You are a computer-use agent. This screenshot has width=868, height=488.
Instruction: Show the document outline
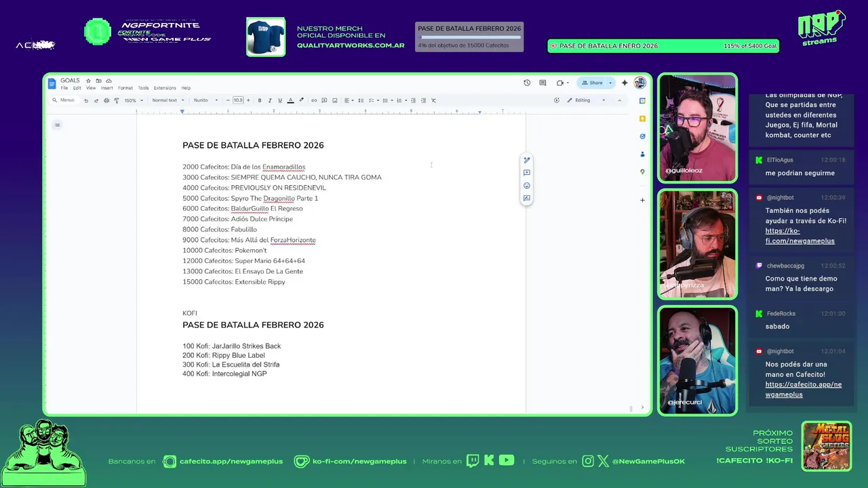coord(57,125)
